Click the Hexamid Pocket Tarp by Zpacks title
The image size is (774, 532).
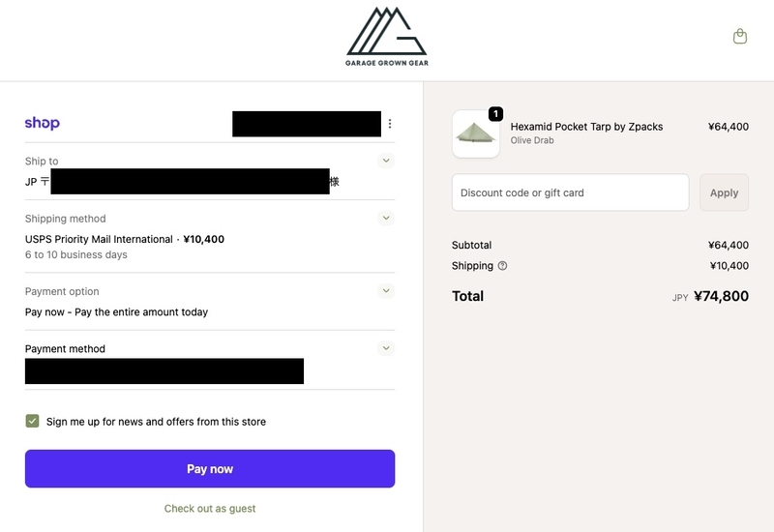click(586, 127)
